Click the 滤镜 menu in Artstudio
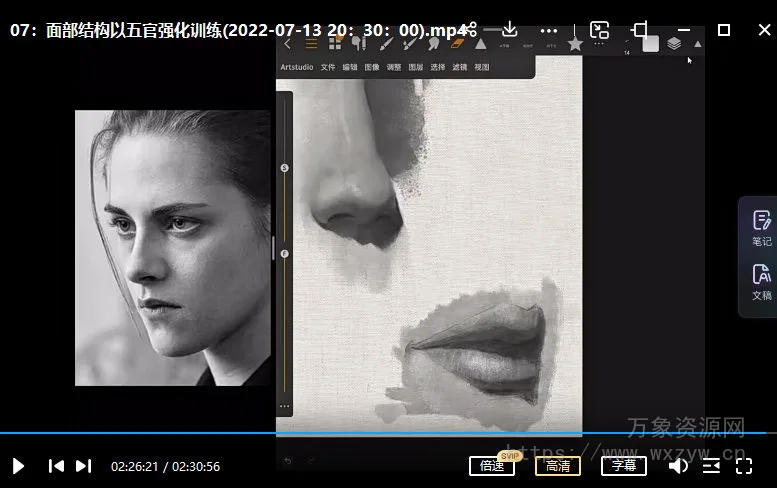 460,67
